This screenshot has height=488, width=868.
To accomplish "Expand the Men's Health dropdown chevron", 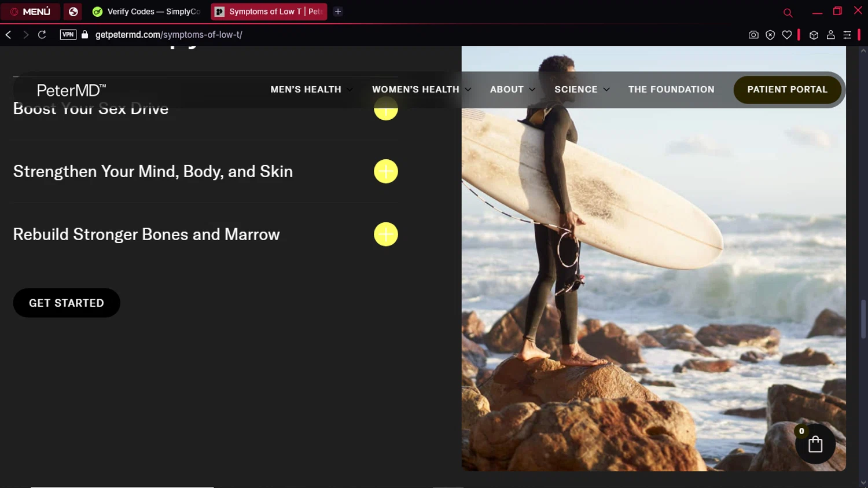I will pyautogui.click(x=350, y=90).
